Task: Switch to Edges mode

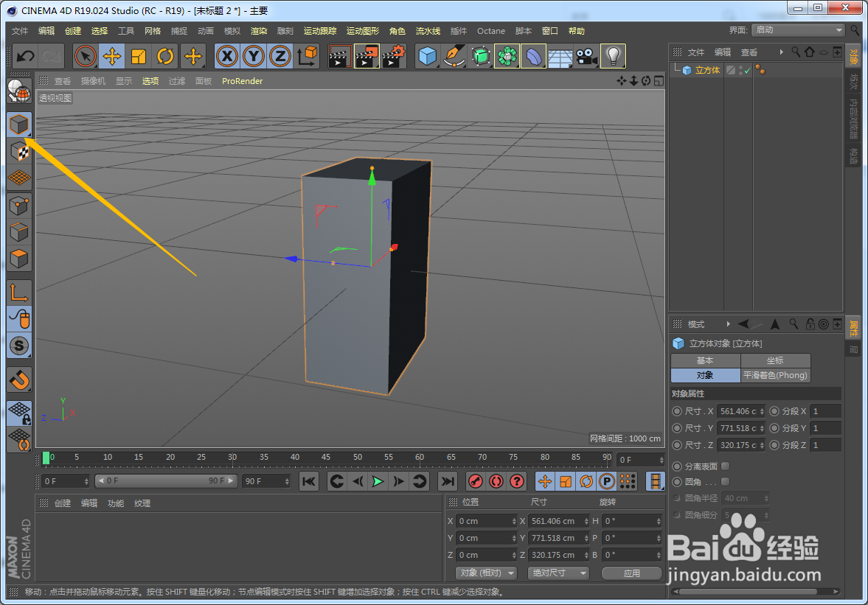Action: (x=19, y=231)
